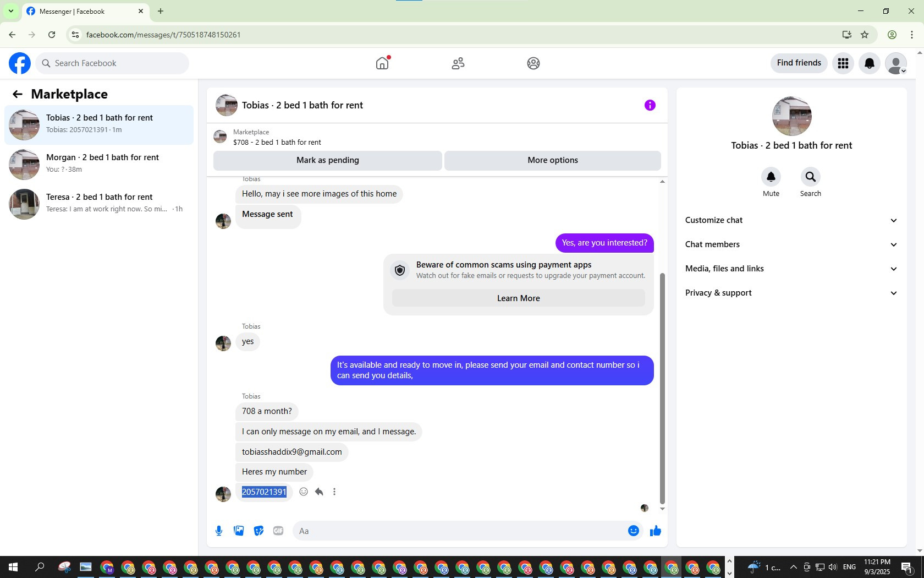Click the browser address bar URL
The width and height of the screenshot is (924, 578).
coord(163,35)
